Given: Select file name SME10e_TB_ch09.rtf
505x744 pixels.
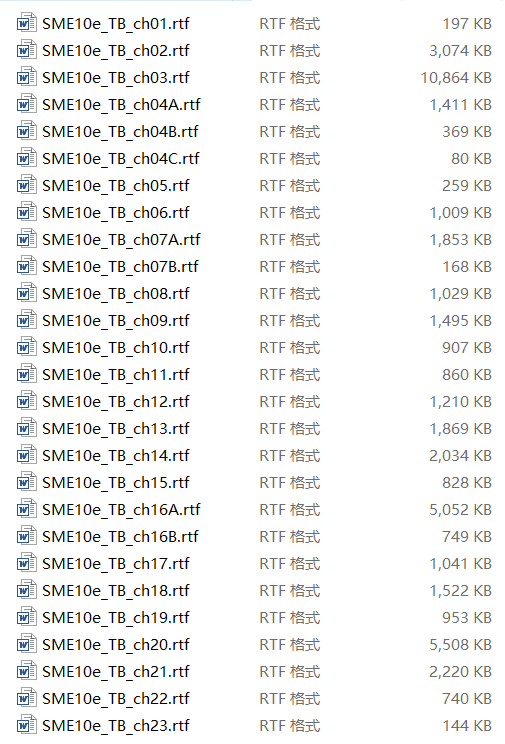Looking at the screenshot, I should tap(116, 321).
